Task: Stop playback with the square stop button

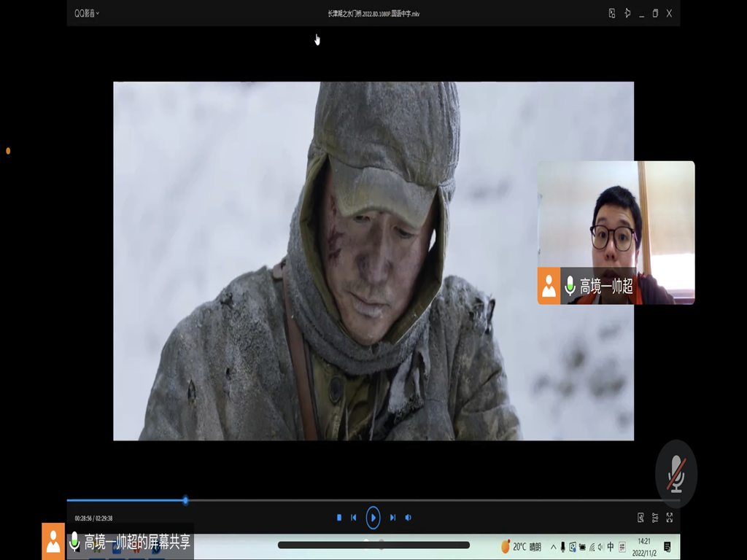Action: click(339, 518)
